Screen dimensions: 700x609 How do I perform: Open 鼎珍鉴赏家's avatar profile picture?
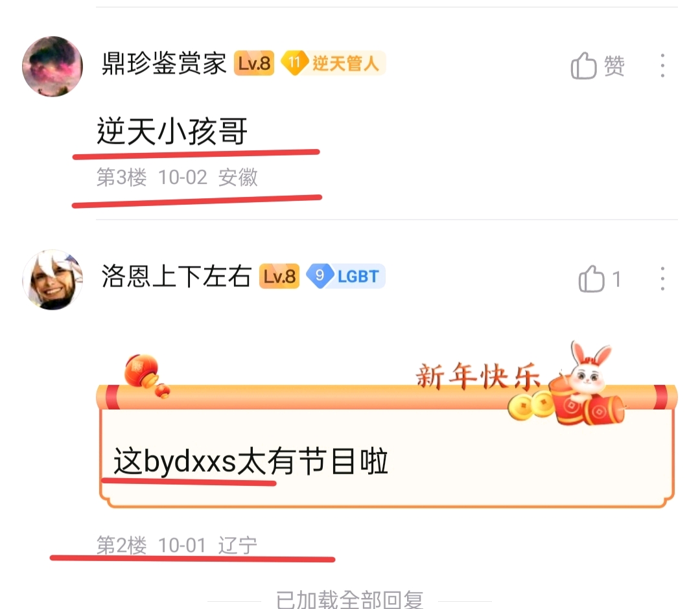pos(52,66)
